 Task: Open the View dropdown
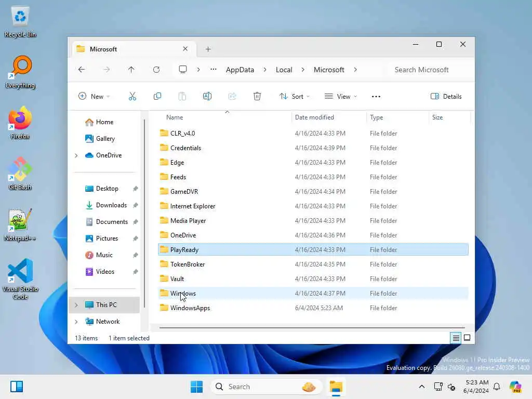341,96
